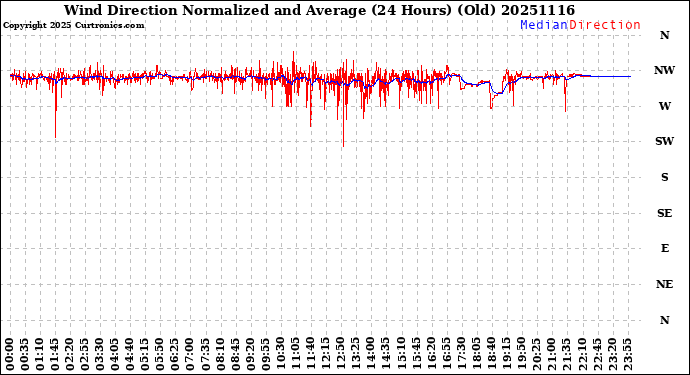The width and height of the screenshot is (690, 375).
Task: Click the 23:55 time label
Action: [x=627, y=354]
